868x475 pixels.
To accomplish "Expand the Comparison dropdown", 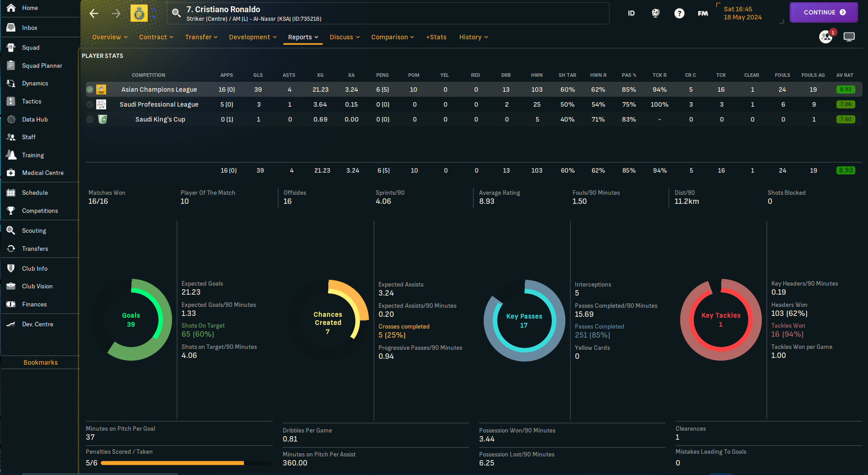I will [x=392, y=37].
